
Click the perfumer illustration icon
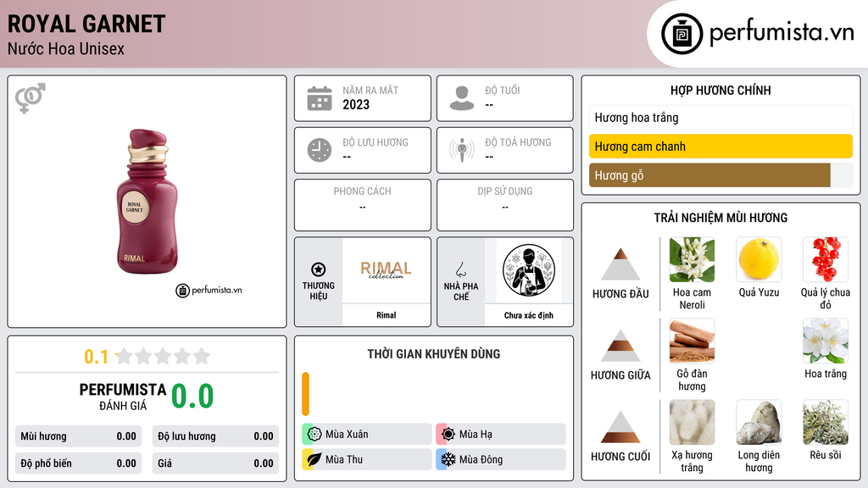click(529, 270)
